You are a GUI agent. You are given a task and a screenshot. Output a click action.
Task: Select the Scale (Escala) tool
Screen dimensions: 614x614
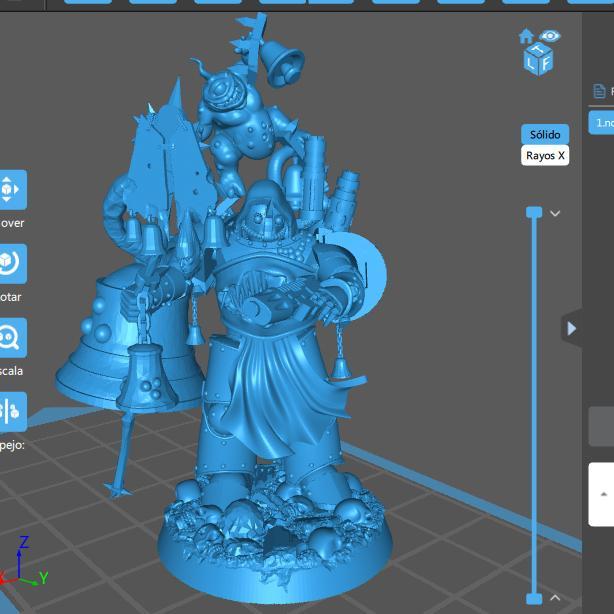click(x=12, y=338)
